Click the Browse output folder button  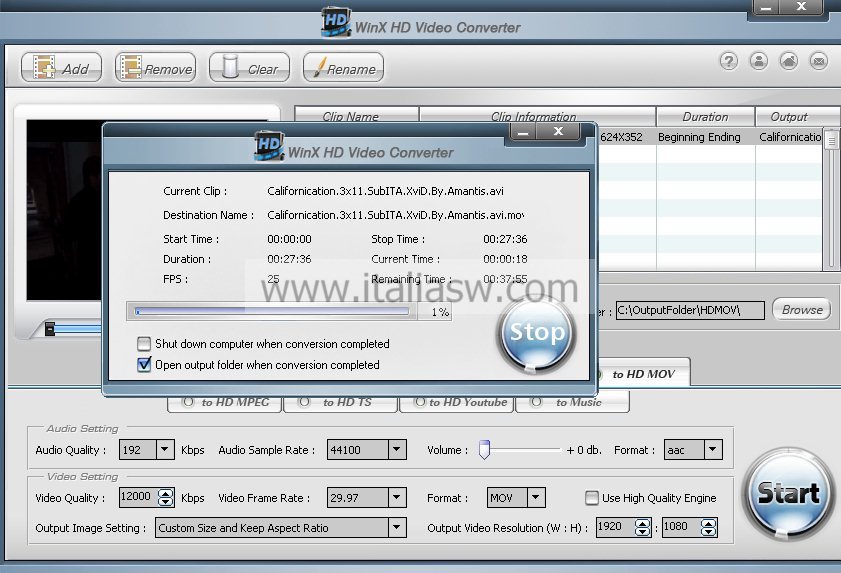[802, 310]
